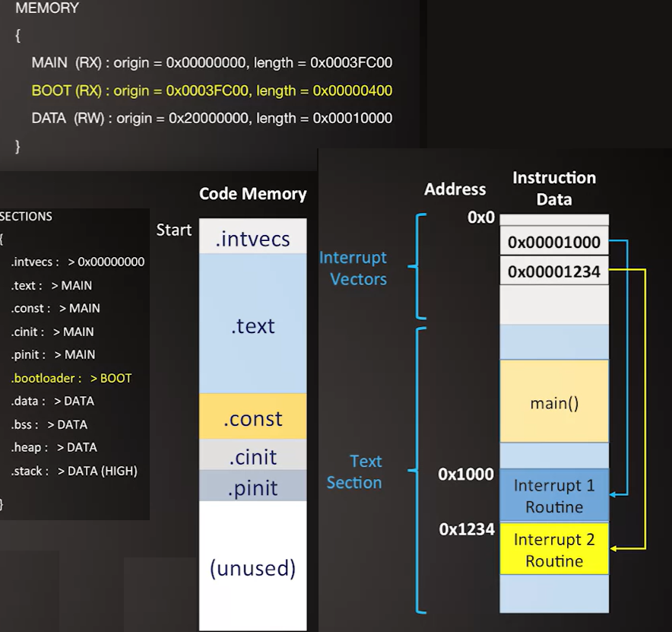The image size is (672, 632).
Task: Select the DATA (RW) origin line
Action: click(212, 119)
